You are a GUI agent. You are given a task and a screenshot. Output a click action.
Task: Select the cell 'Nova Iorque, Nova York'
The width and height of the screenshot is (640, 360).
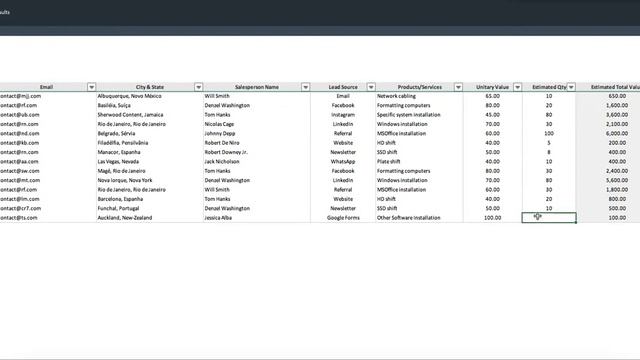(x=150, y=180)
